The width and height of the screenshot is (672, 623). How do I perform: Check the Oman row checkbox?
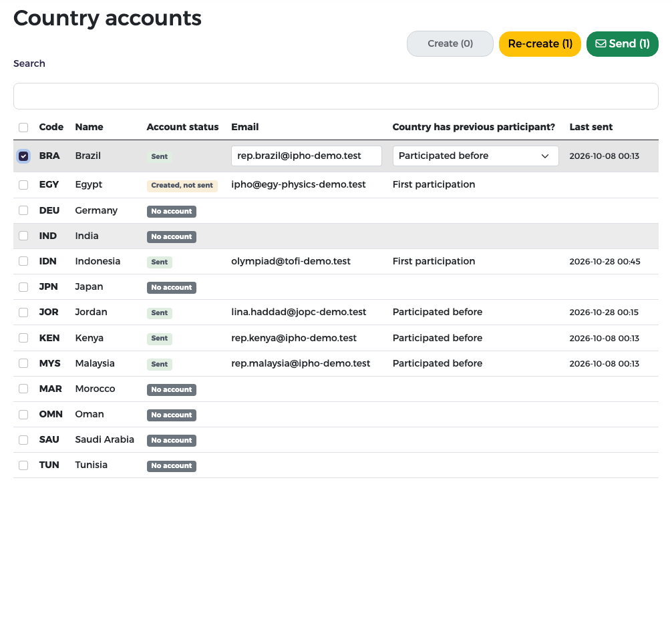(x=23, y=415)
